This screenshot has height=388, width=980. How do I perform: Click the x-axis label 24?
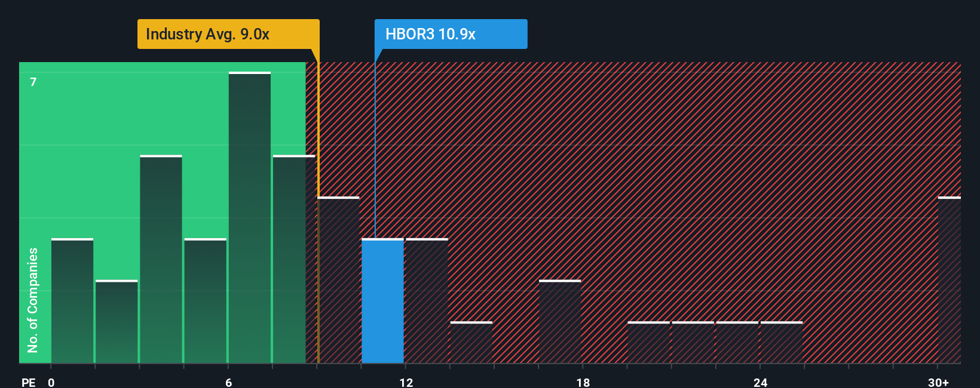point(760,382)
